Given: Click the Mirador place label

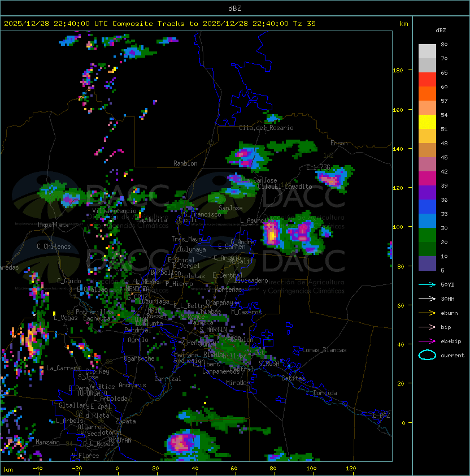Looking at the screenshot, I should [x=238, y=383].
